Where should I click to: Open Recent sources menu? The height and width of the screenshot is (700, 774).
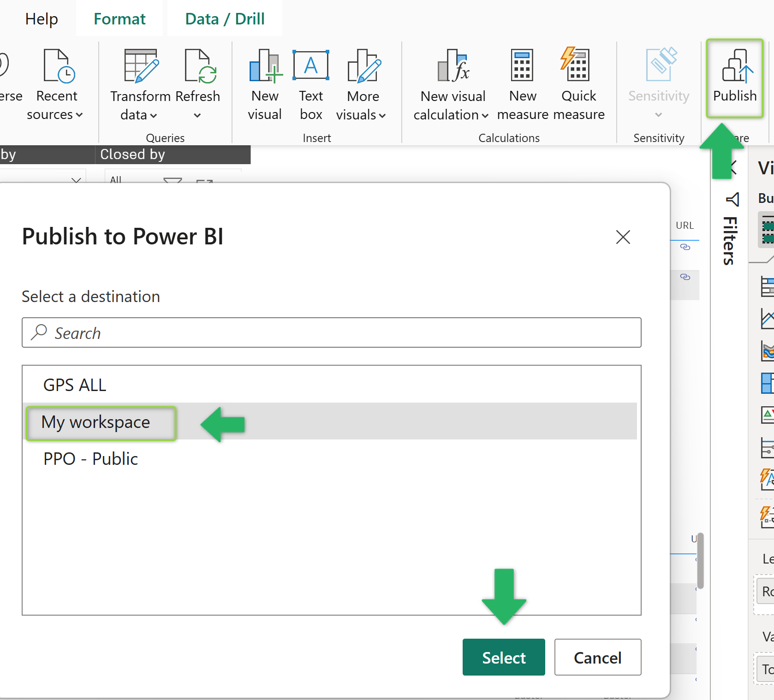[56, 85]
